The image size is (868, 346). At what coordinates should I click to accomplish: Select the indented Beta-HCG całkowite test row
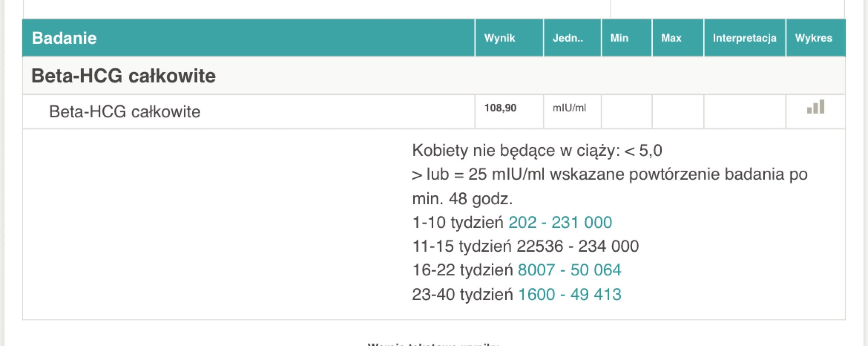tap(125, 112)
